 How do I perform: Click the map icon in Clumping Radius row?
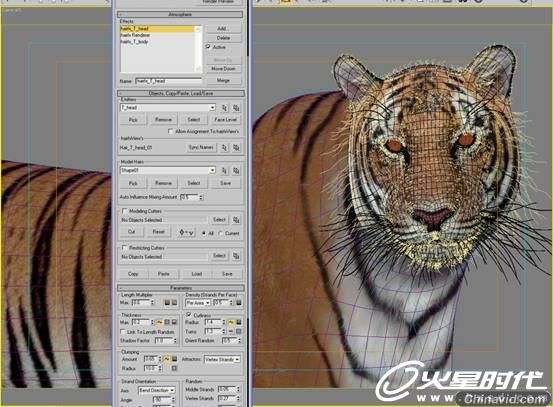click(x=174, y=368)
